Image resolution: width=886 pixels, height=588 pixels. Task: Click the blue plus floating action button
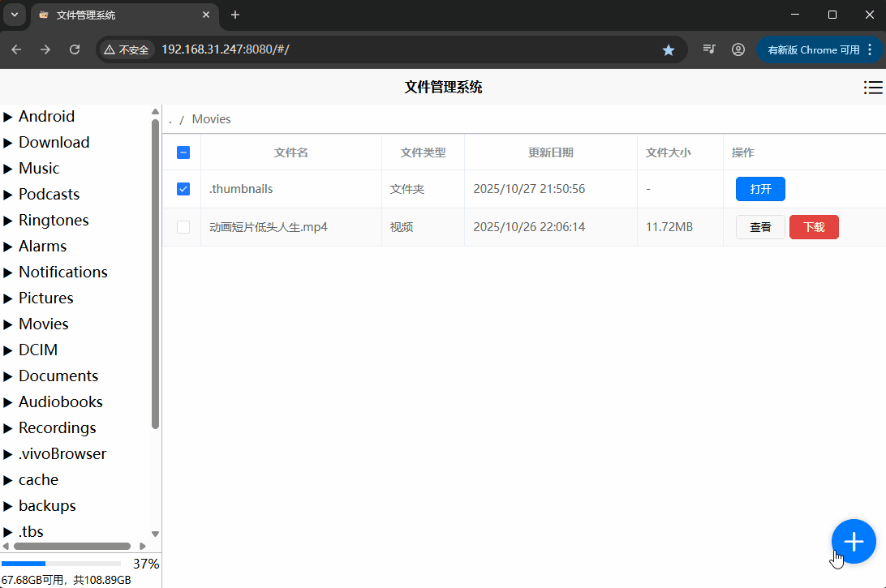click(854, 541)
